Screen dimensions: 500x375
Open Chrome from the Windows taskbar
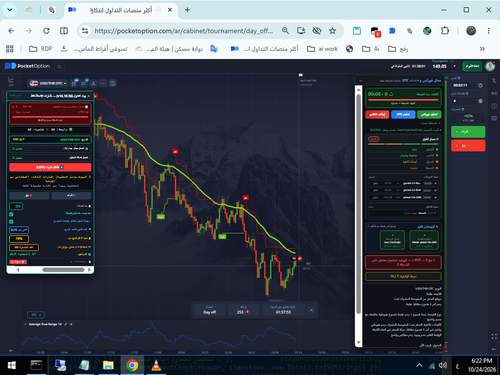point(132,365)
